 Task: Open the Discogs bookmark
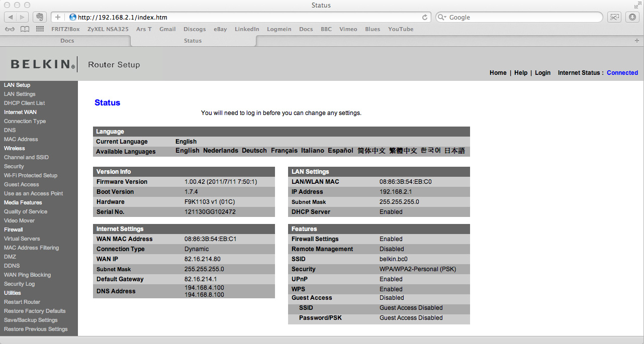[x=195, y=29]
